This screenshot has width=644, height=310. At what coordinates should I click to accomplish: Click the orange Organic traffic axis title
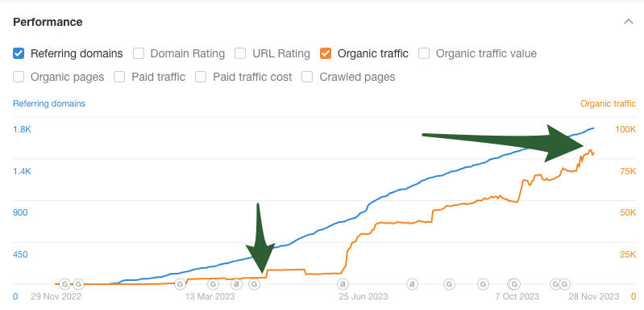(x=609, y=103)
